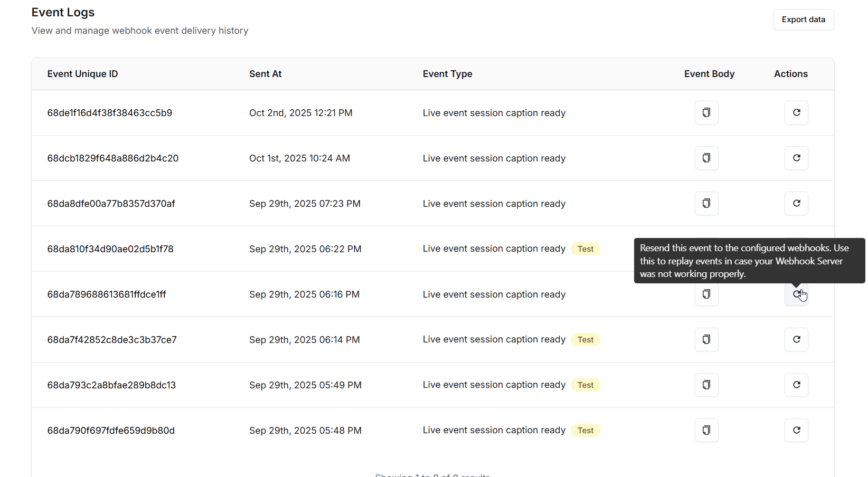Click the Export data button
The width and height of the screenshot is (868, 477).
(803, 20)
